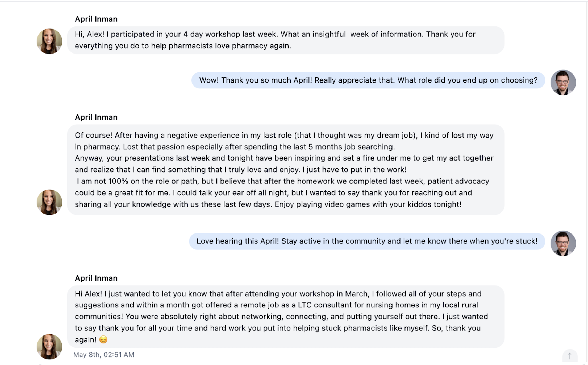Select the "Wow! Thank you so much April!" bubble
Viewport: 588px width, 365px height.
[368, 80]
